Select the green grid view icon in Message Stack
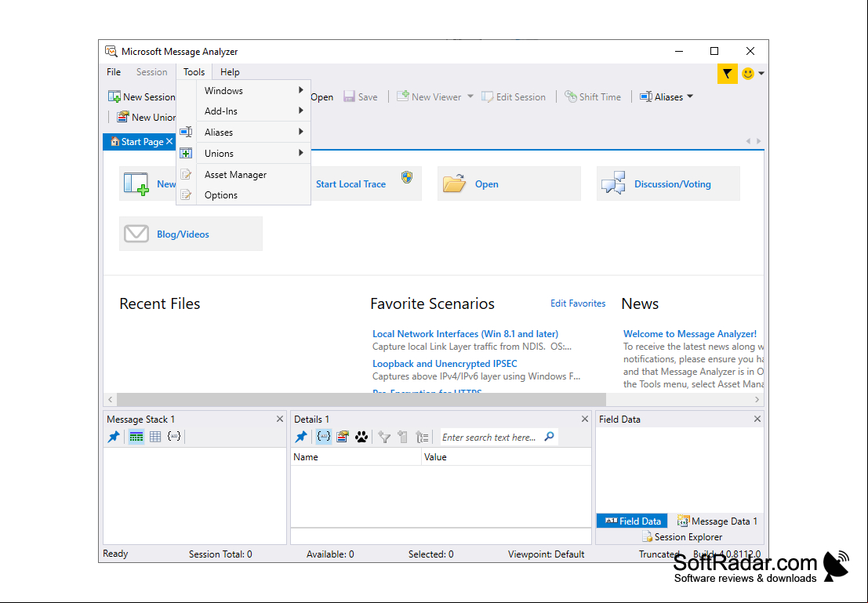Image resolution: width=868 pixels, height=603 pixels. (136, 437)
